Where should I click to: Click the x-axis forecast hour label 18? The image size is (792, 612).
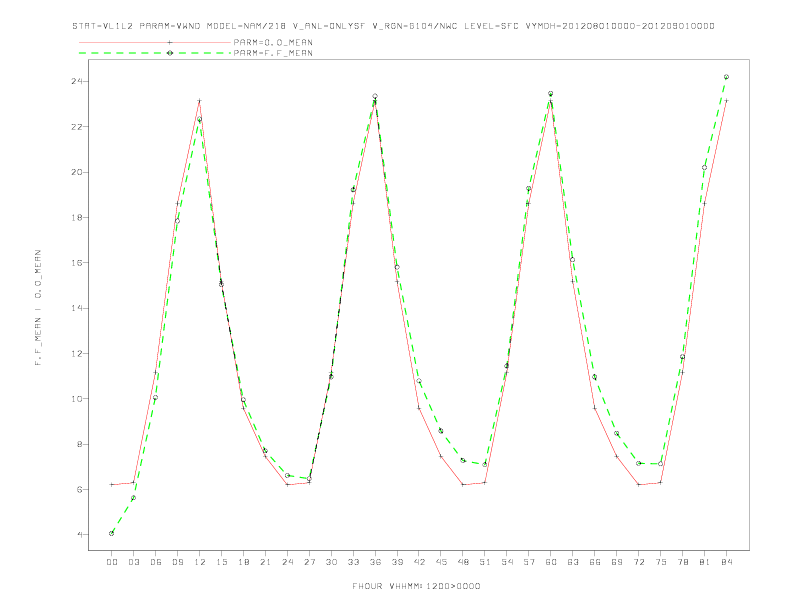pos(243,562)
